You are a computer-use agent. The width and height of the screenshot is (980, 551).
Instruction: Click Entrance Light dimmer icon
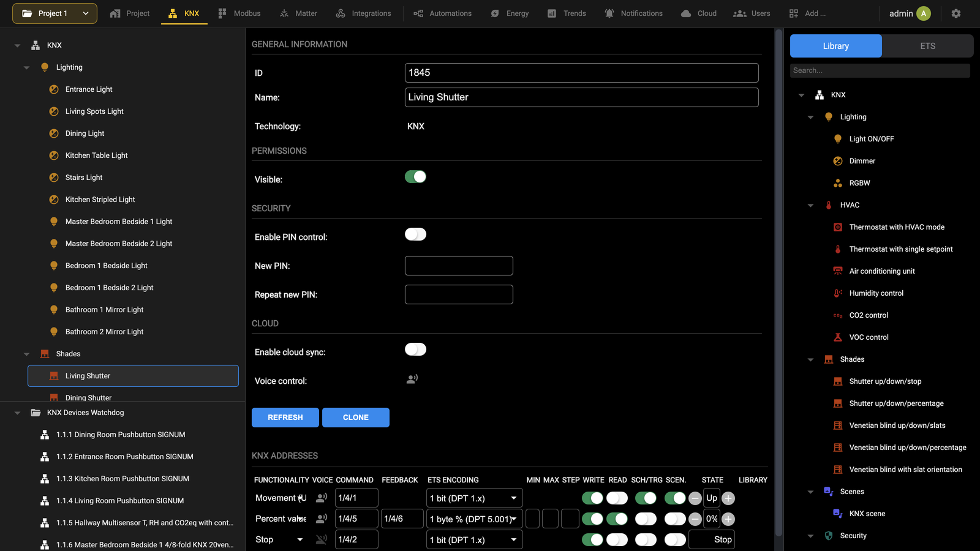click(x=54, y=89)
